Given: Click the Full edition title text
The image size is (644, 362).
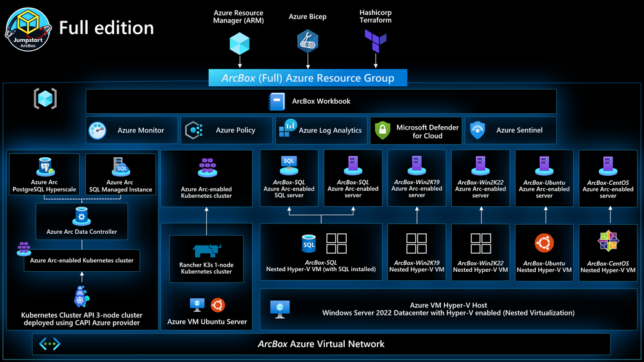Looking at the screenshot, I should (106, 28).
